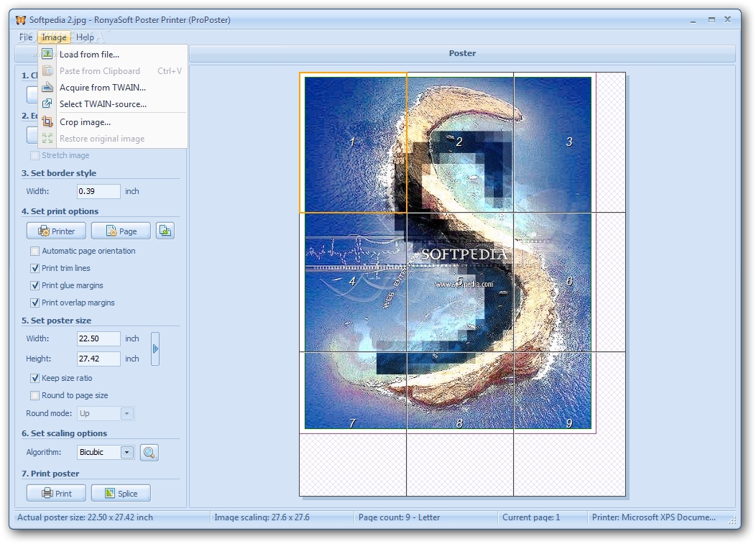Click the Crop image icon
Image resolution: width=756 pixels, height=544 pixels.
[47, 122]
